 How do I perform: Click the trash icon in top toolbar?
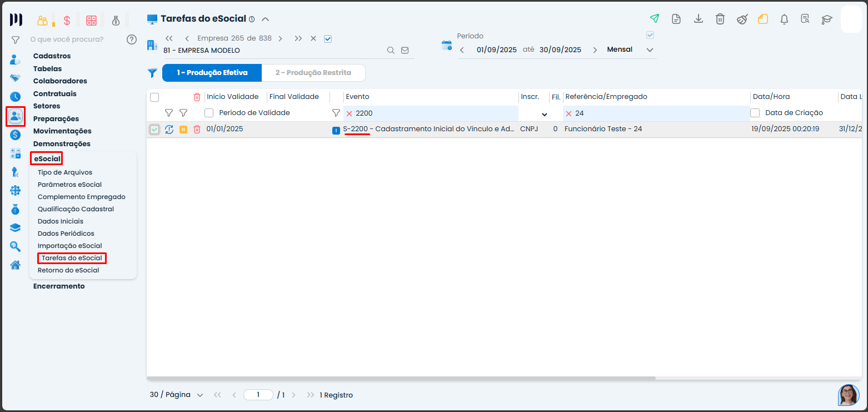coord(720,19)
